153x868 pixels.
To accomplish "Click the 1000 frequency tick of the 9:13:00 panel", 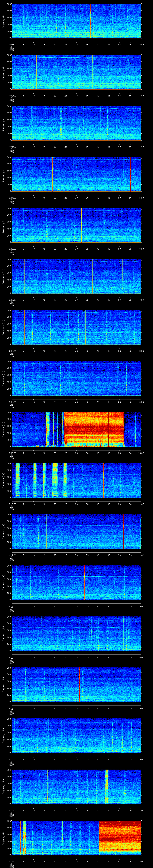I will pyautogui.click(x=8, y=617).
